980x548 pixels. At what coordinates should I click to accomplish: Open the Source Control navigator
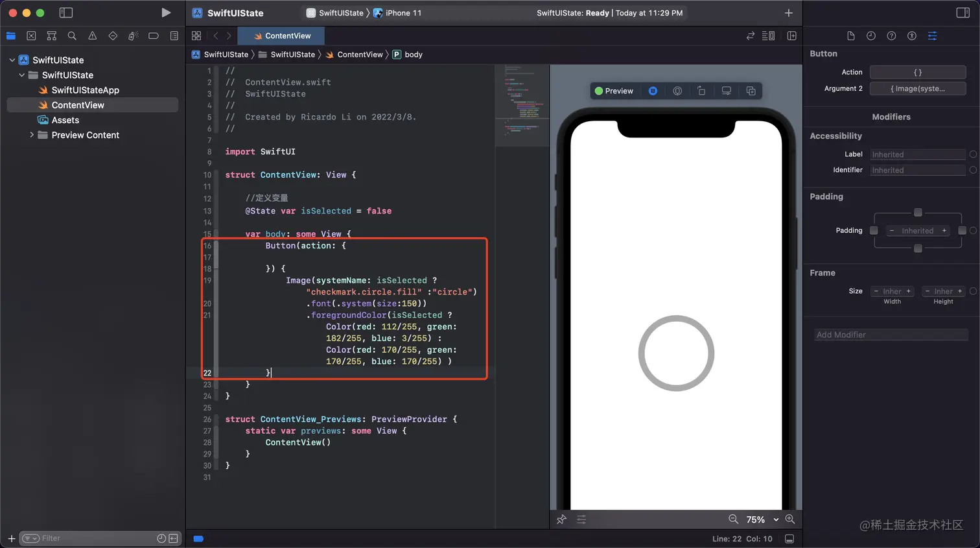coord(31,36)
